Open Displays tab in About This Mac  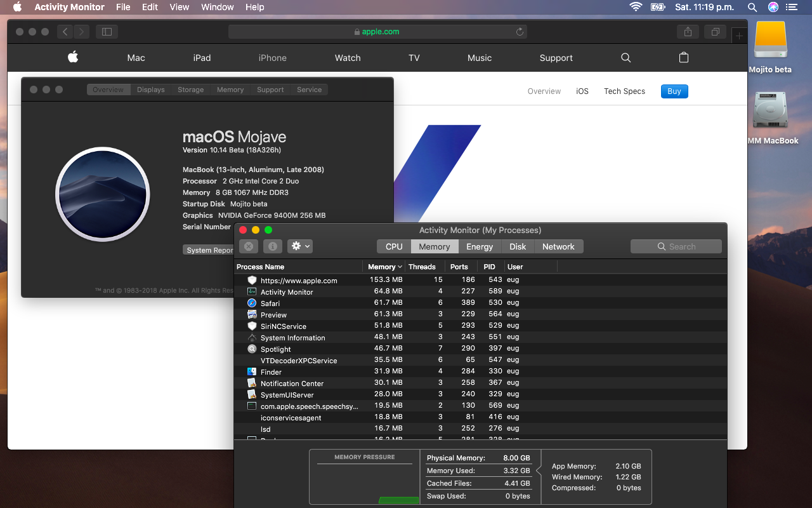click(x=151, y=90)
